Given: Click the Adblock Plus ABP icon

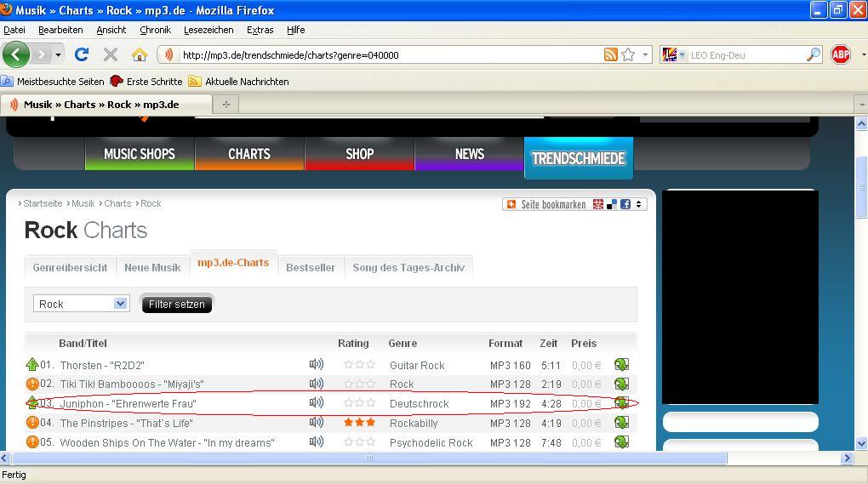Looking at the screenshot, I should click(x=840, y=54).
